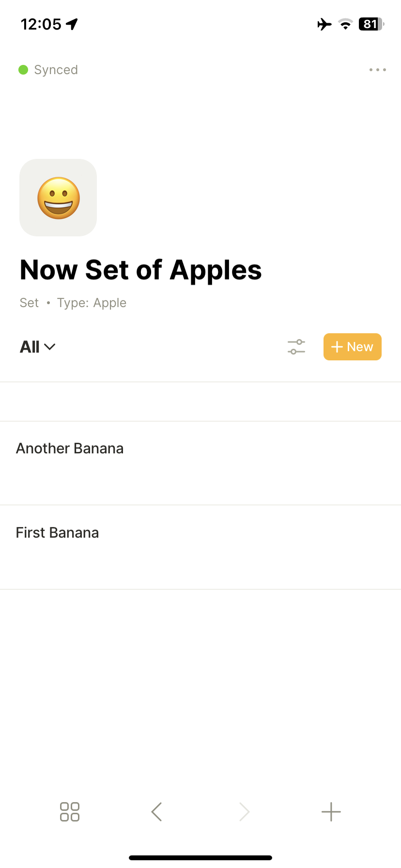Screen dimensions: 401x868
Task: Open the four-squares dashboard icon
Action: [x=70, y=812]
